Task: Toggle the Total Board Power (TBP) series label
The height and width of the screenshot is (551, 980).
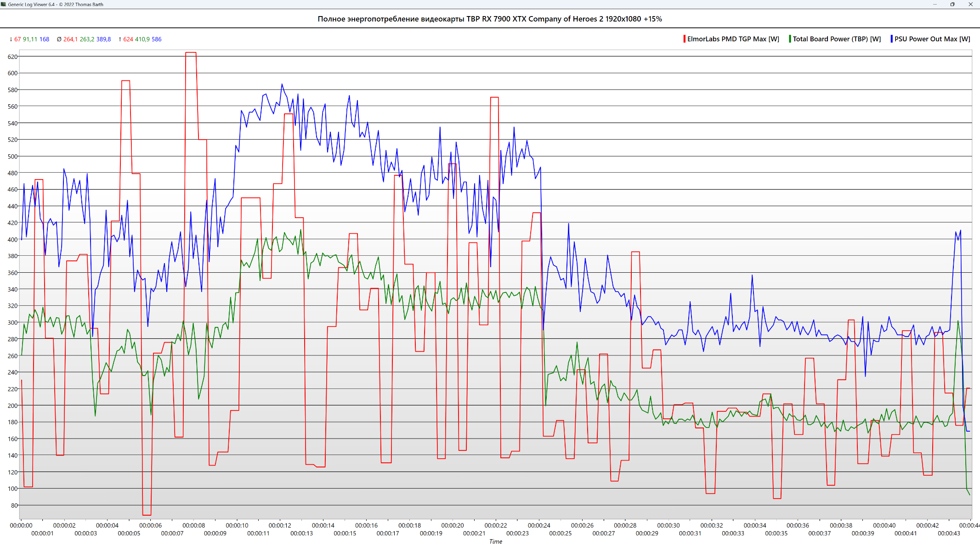Action: point(836,39)
